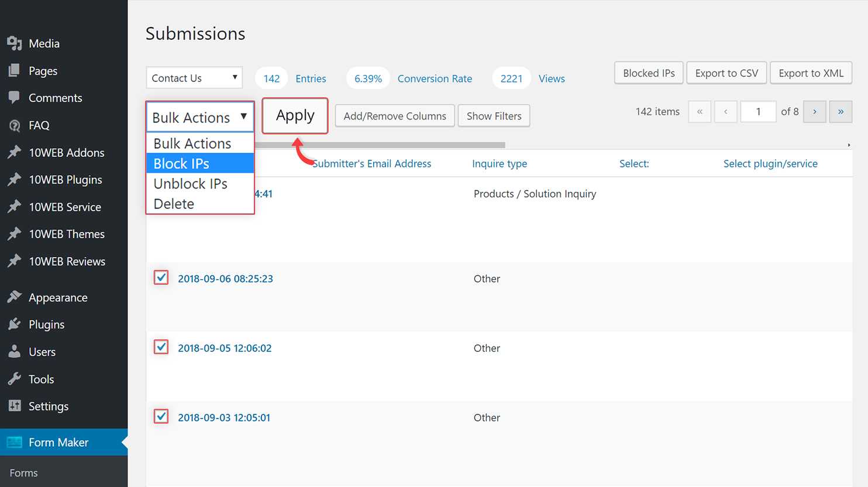Image resolution: width=868 pixels, height=487 pixels.
Task: Click the Plugins plug icon
Action: [x=15, y=324]
